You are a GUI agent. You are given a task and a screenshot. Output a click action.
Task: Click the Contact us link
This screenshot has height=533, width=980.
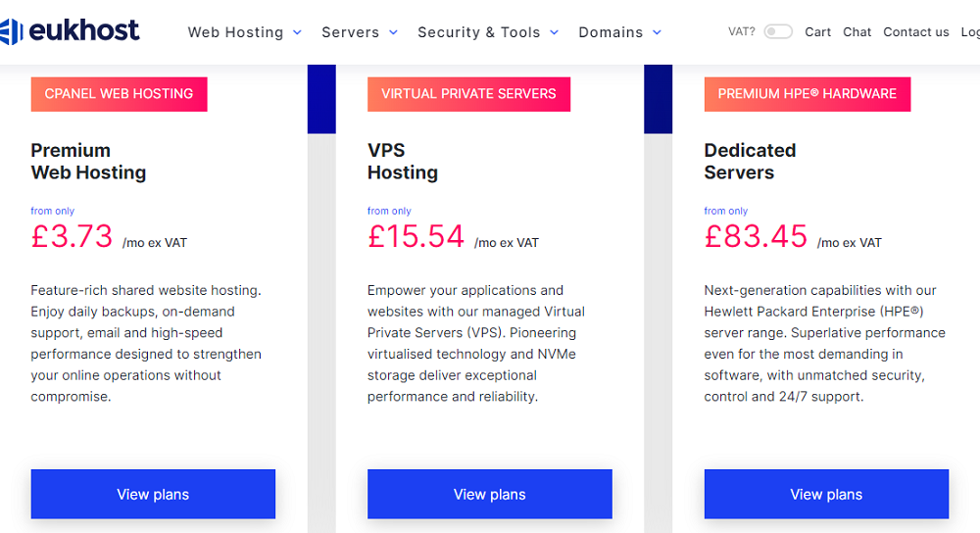915,32
